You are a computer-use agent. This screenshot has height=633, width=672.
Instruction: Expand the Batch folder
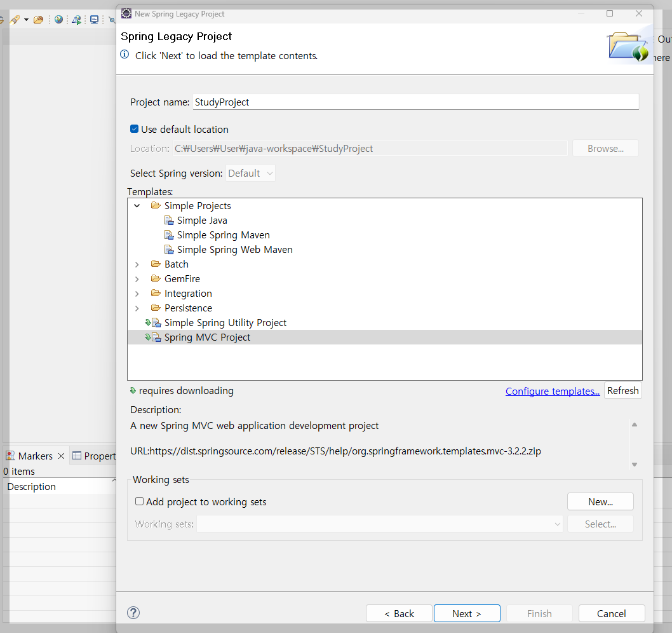137,264
